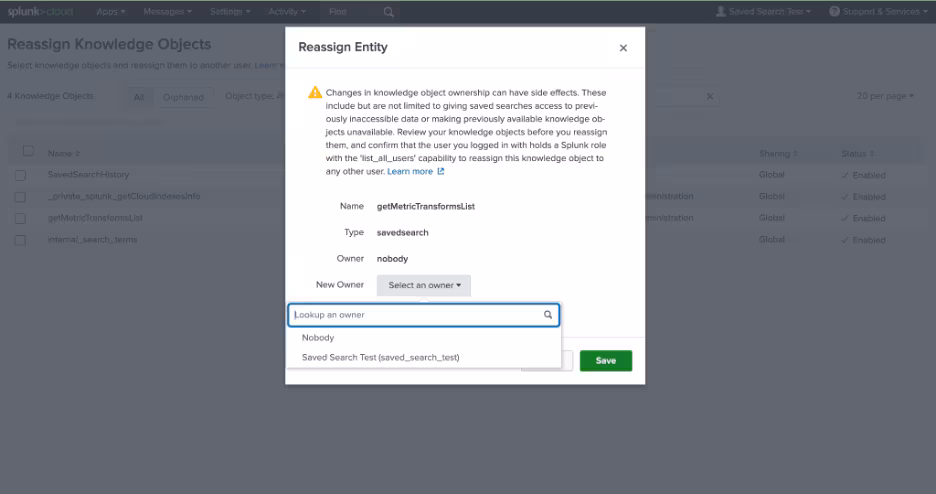Open the Settings menu dropdown

tap(231, 11)
